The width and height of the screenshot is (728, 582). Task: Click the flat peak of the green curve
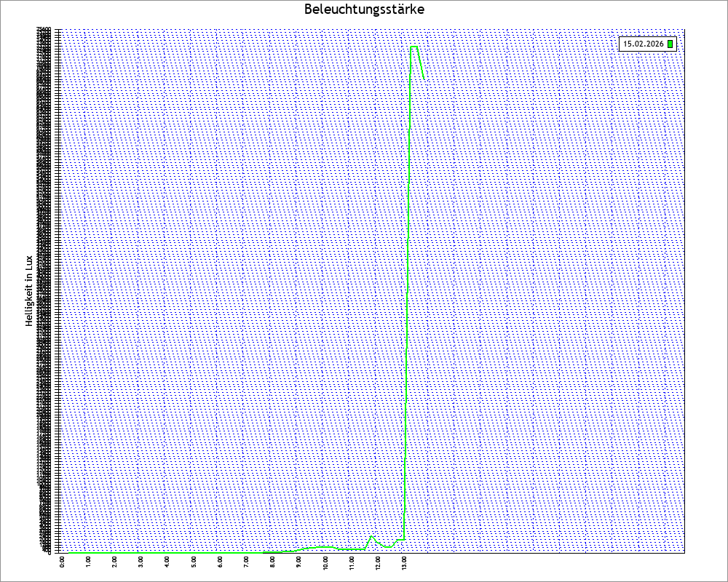[414, 47]
